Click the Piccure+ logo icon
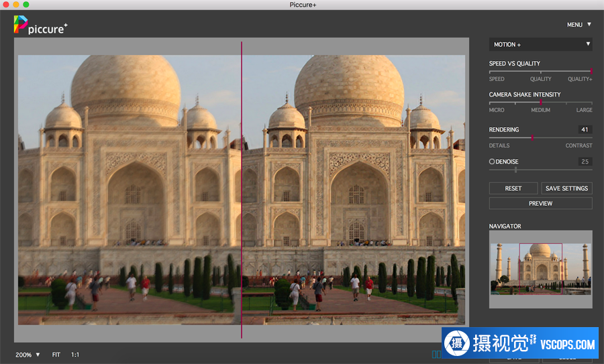The width and height of the screenshot is (604, 364). (x=20, y=24)
